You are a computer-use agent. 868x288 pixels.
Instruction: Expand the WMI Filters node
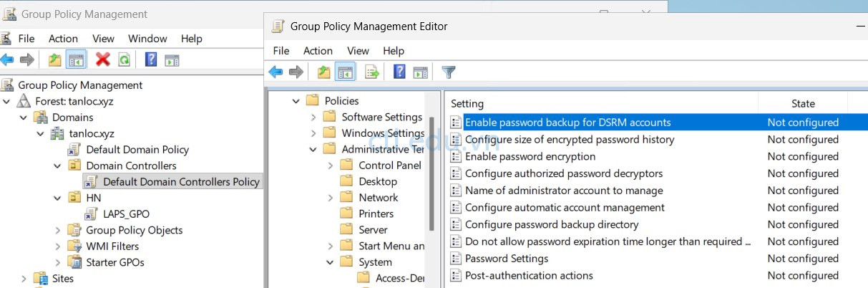[x=59, y=246]
